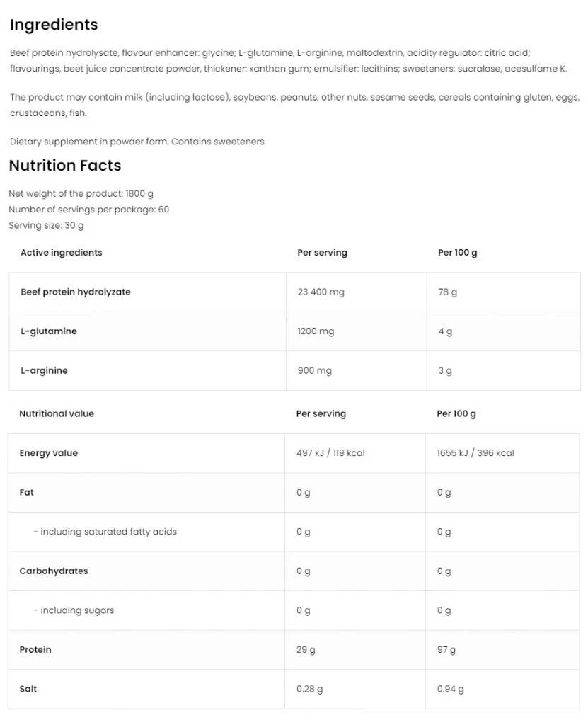Click the 1655 kJ / 396 kcal cell
The width and height of the screenshot is (588, 725).
[x=475, y=453]
